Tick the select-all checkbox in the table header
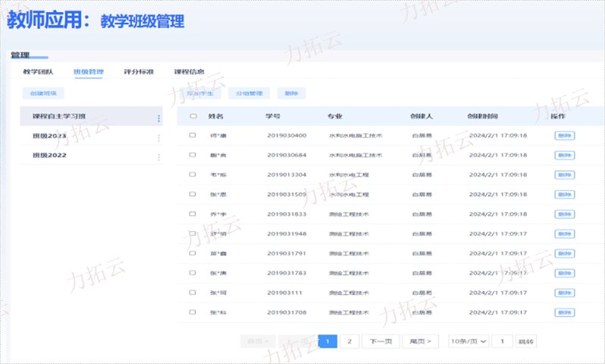Screen dimensions: 605x364 (193, 116)
